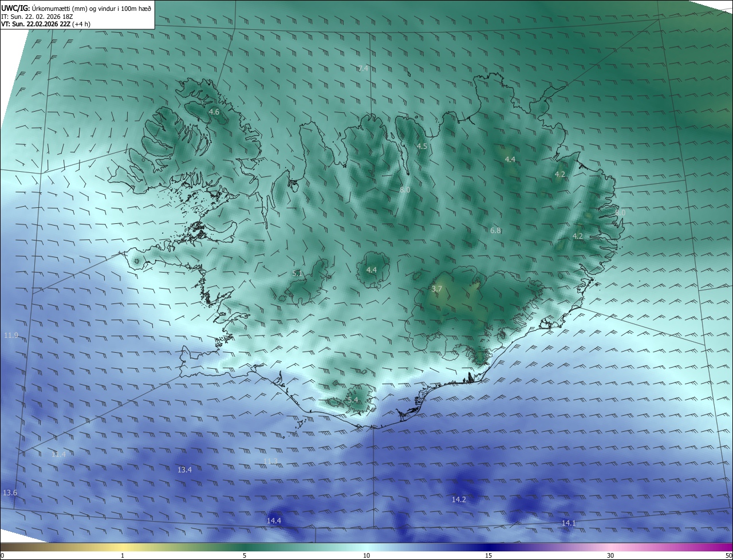Click the 11.4 value on the map
733x560 pixels.
coord(59,454)
